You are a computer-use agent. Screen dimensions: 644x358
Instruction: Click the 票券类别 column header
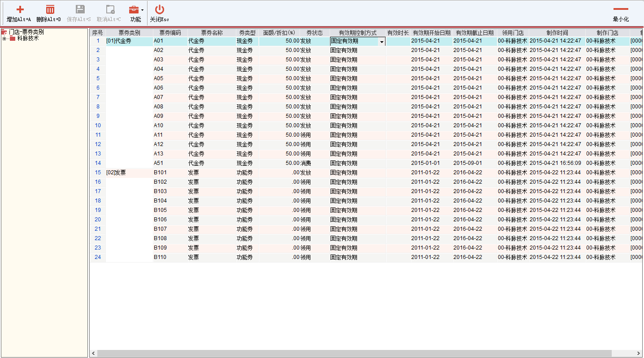(x=129, y=33)
